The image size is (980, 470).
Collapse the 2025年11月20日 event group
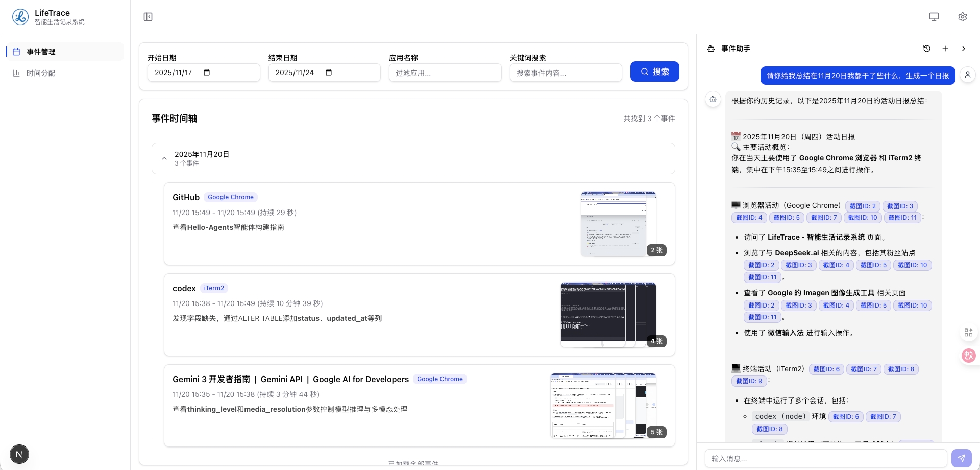tap(164, 158)
